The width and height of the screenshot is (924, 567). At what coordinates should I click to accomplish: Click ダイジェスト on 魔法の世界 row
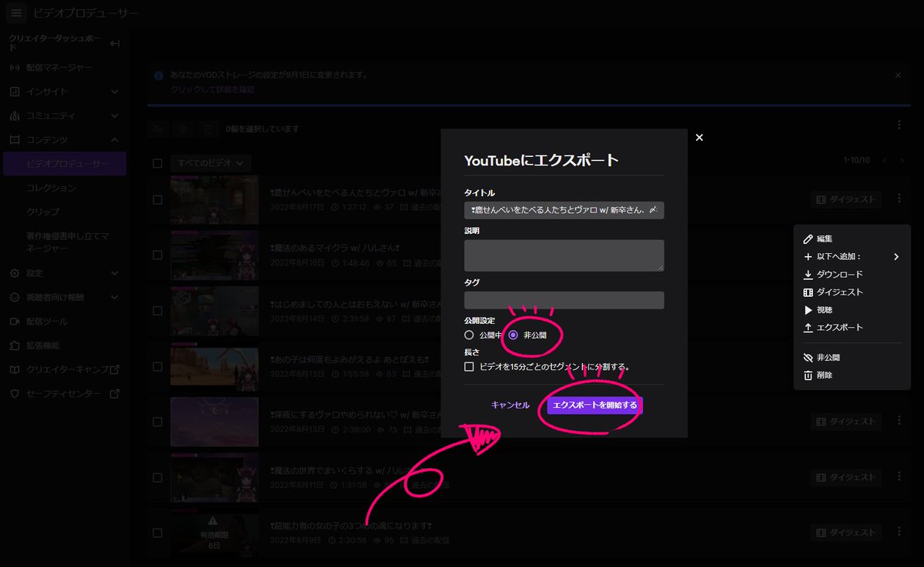[846, 477]
